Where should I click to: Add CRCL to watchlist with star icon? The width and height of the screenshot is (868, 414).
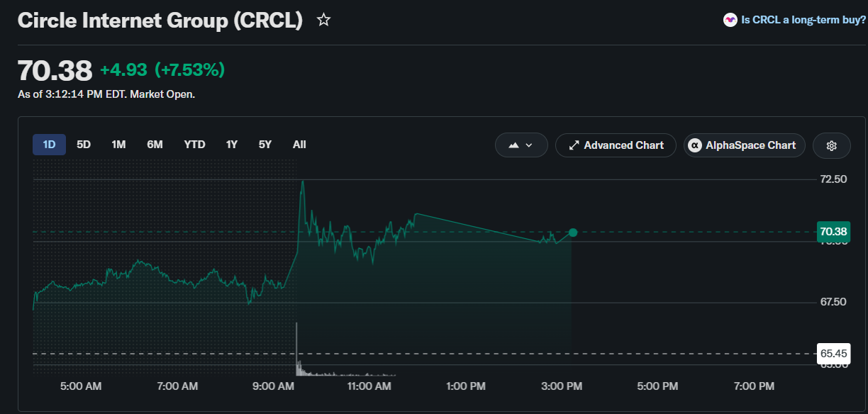[323, 20]
